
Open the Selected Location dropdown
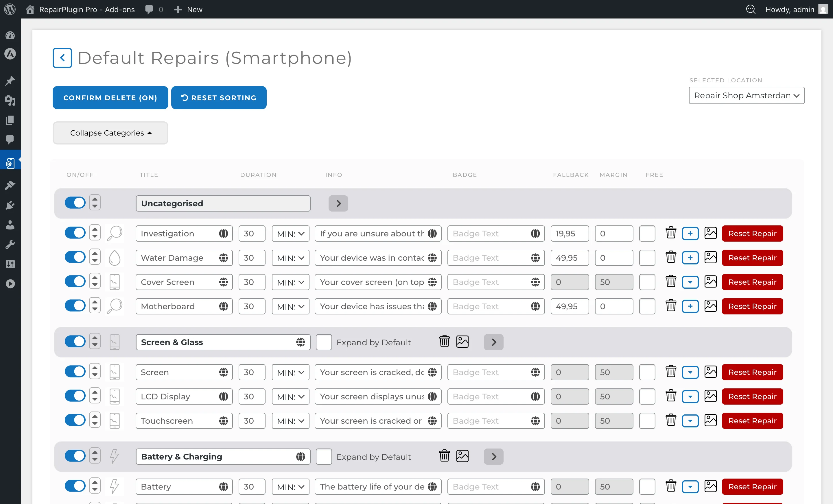click(746, 96)
